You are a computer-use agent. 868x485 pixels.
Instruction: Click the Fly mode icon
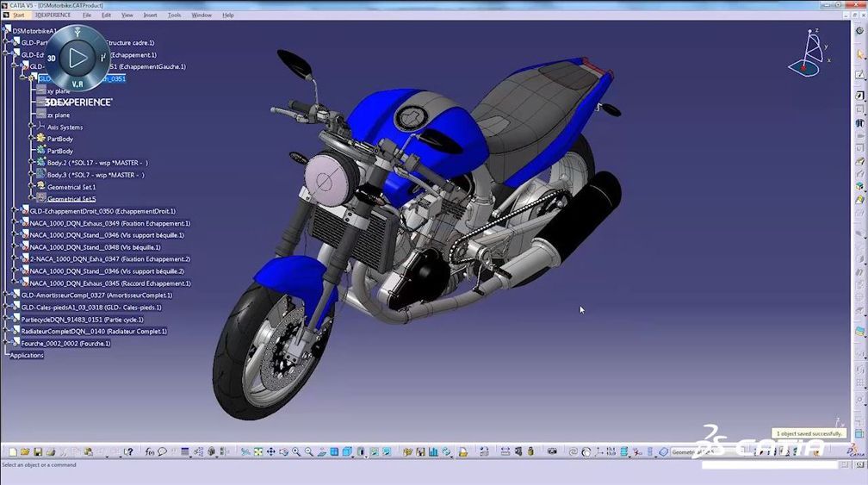245,452
